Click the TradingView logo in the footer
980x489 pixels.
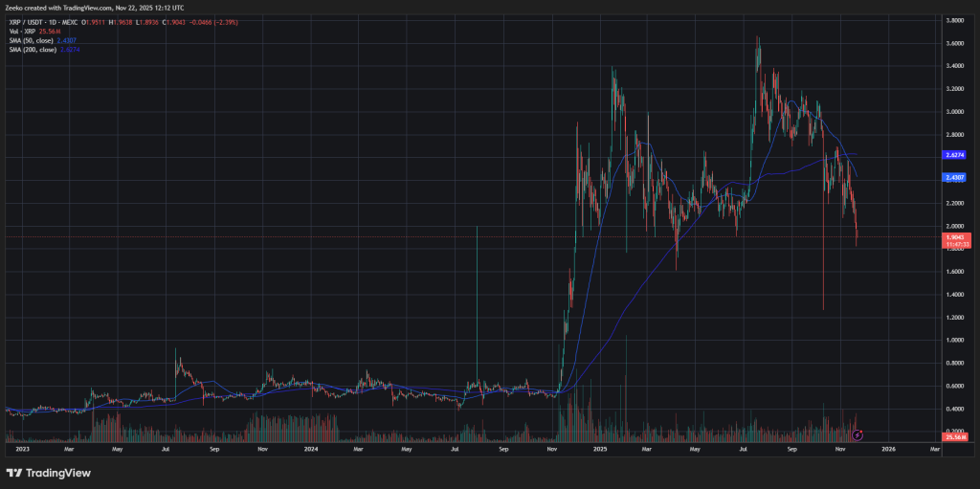(x=49, y=473)
